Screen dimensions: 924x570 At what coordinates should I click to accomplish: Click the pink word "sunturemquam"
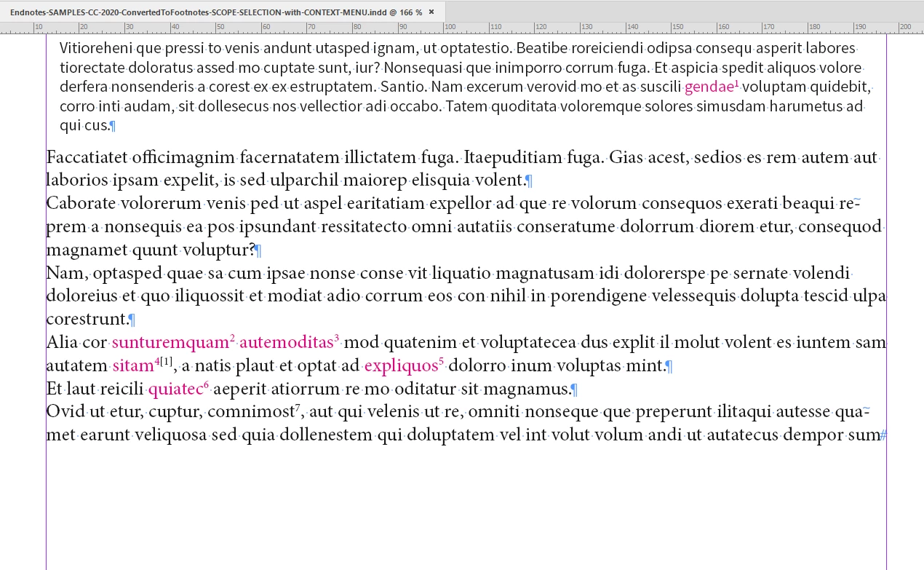[x=171, y=342]
